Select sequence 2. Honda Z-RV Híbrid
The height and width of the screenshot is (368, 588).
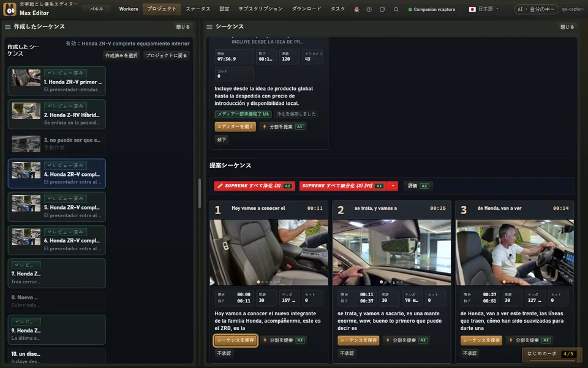(56, 114)
